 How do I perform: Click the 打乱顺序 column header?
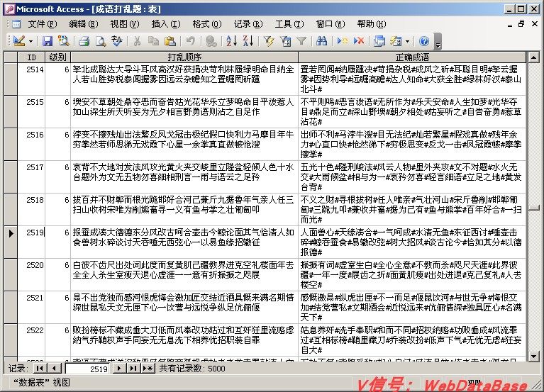pyautogui.click(x=184, y=57)
